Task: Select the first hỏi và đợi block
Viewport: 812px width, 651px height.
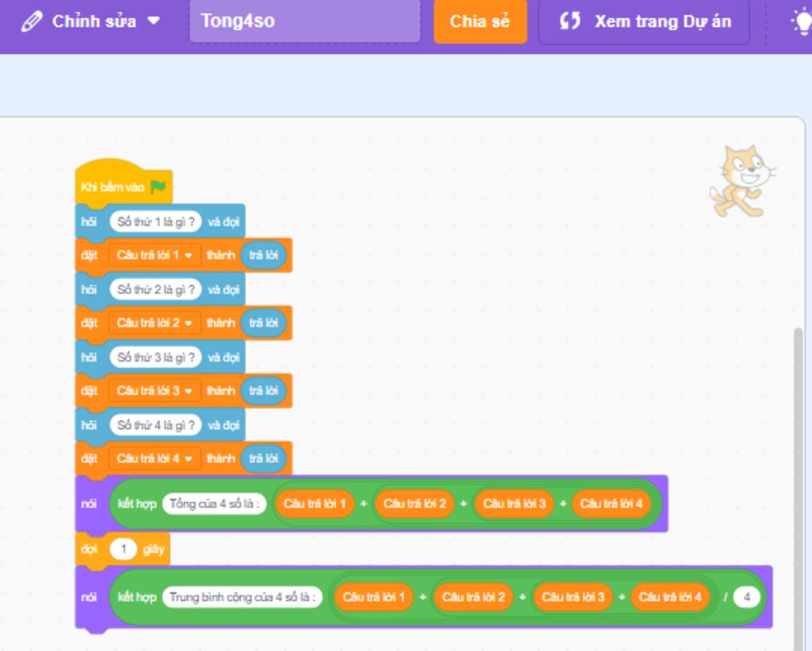Action: (160, 222)
